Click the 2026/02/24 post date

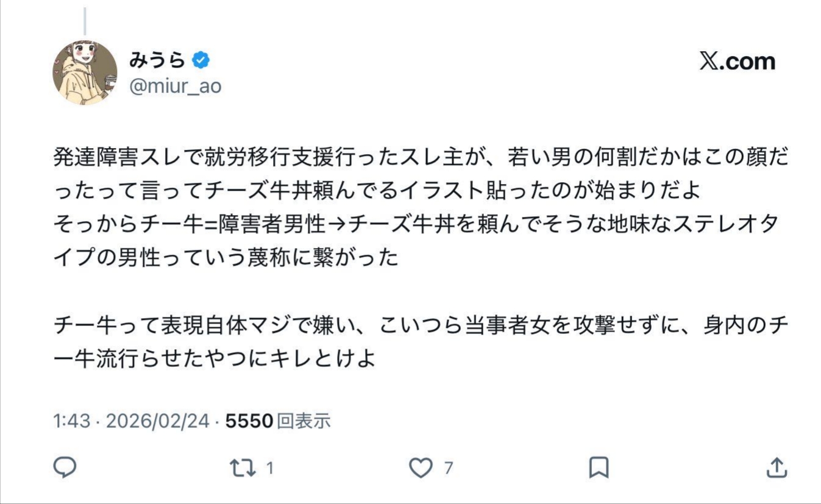(x=158, y=421)
